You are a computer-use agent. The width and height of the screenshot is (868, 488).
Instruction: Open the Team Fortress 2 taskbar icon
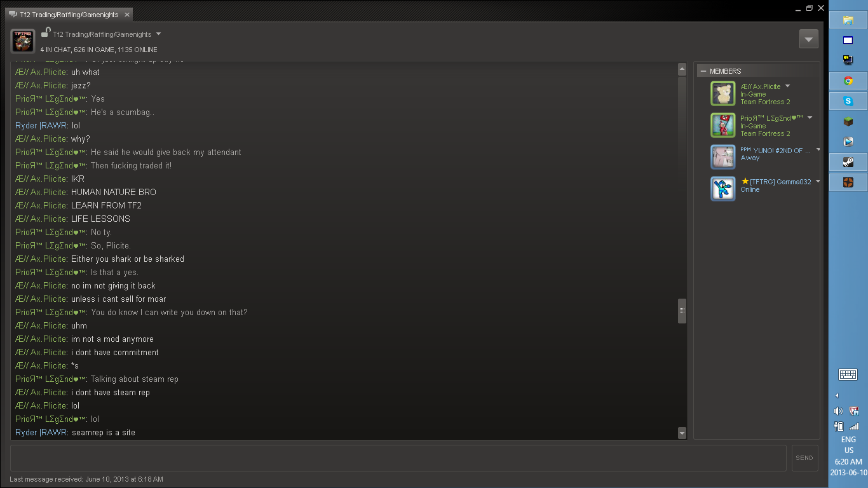coord(848,182)
